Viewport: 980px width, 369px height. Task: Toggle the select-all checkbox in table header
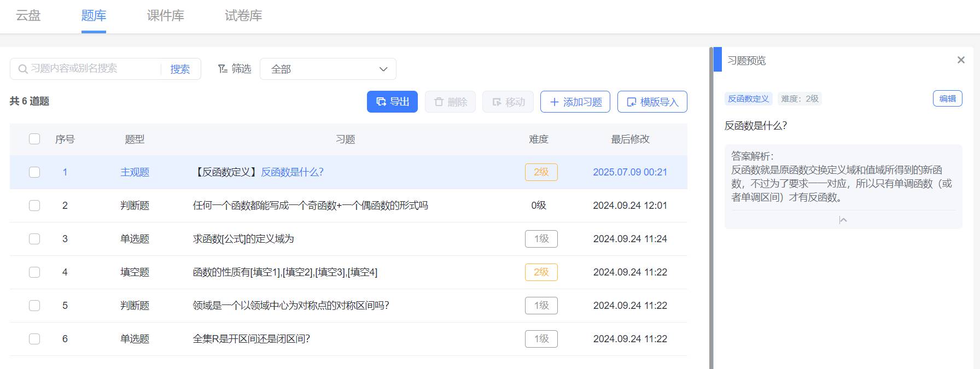tap(34, 139)
